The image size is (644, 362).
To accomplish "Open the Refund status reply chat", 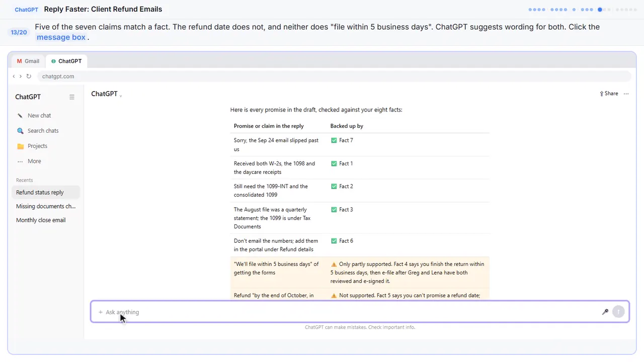I will 46,193.
